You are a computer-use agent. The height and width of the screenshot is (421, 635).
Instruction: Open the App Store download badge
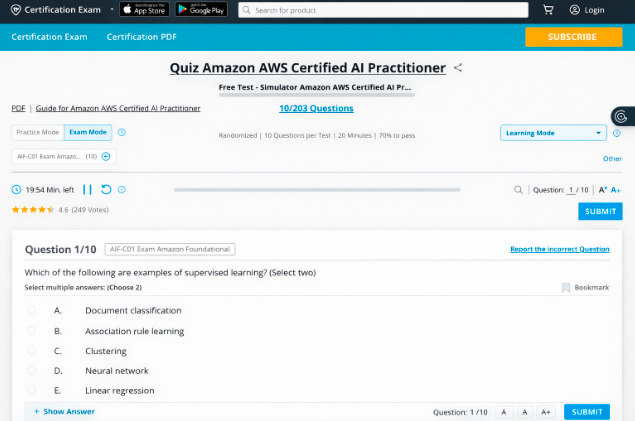(x=144, y=9)
